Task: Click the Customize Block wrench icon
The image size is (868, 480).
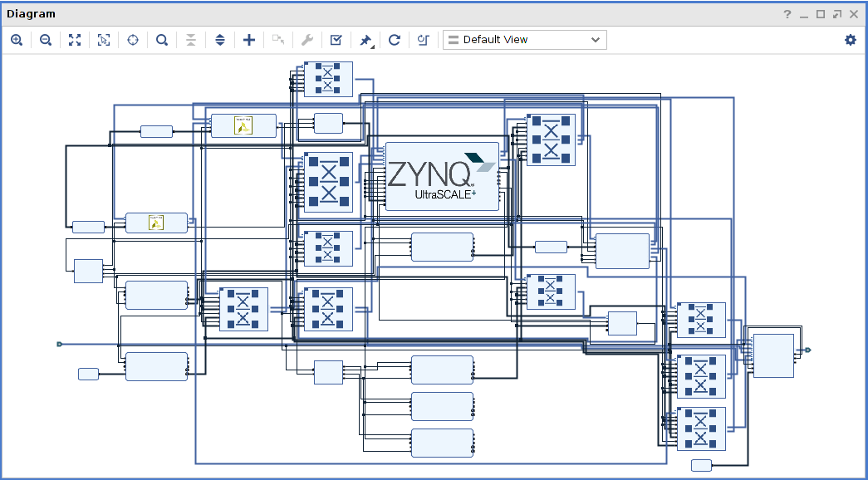Action: click(x=307, y=40)
